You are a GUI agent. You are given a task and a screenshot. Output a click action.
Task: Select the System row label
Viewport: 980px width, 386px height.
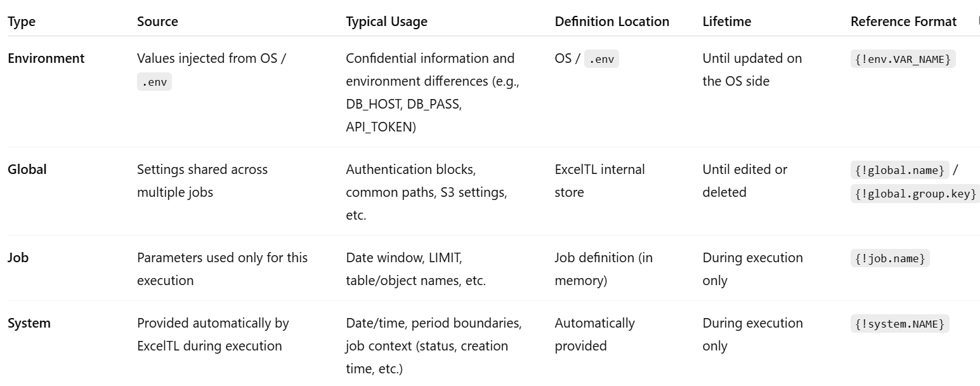tap(29, 323)
